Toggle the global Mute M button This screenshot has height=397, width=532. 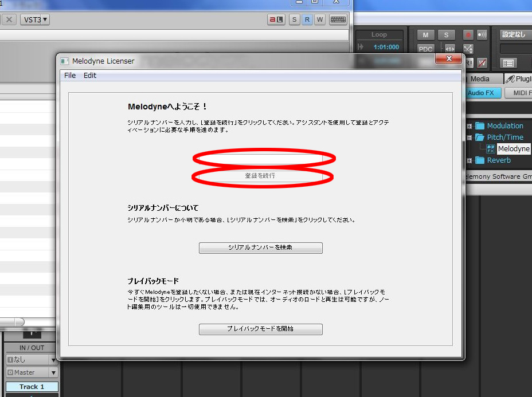coord(425,35)
